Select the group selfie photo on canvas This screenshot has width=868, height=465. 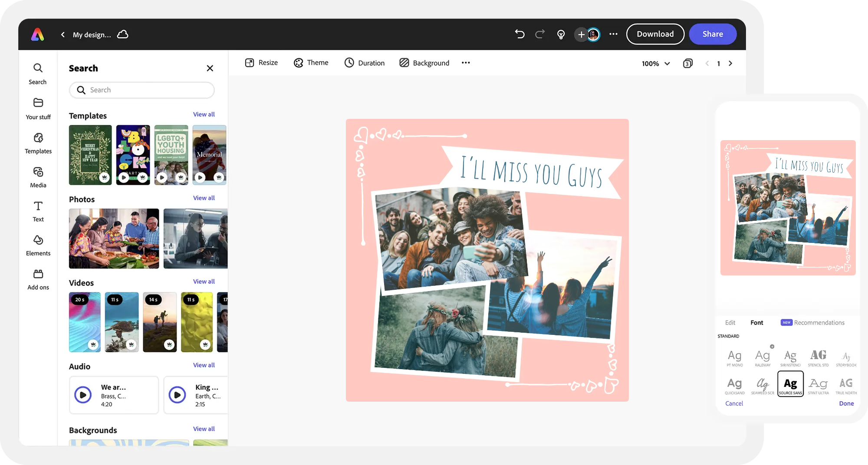click(x=450, y=239)
